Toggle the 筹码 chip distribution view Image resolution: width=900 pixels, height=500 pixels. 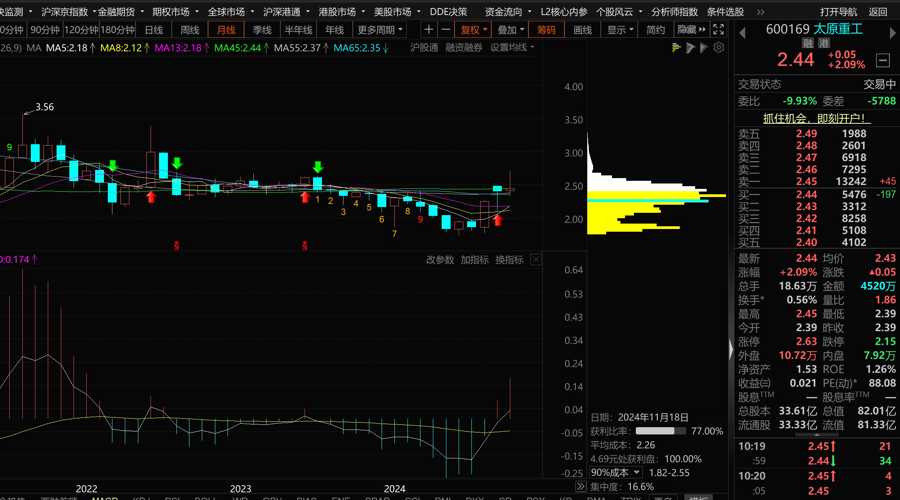pyautogui.click(x=546, y=30)
